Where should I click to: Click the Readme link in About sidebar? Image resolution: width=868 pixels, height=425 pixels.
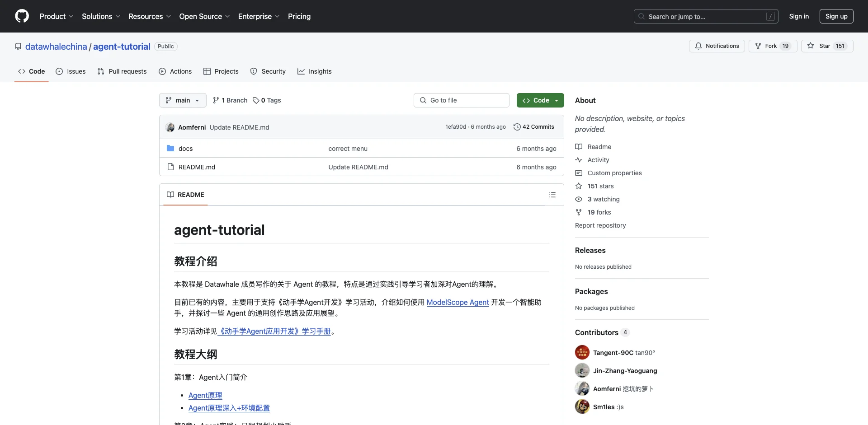click(x=599, y=147)
